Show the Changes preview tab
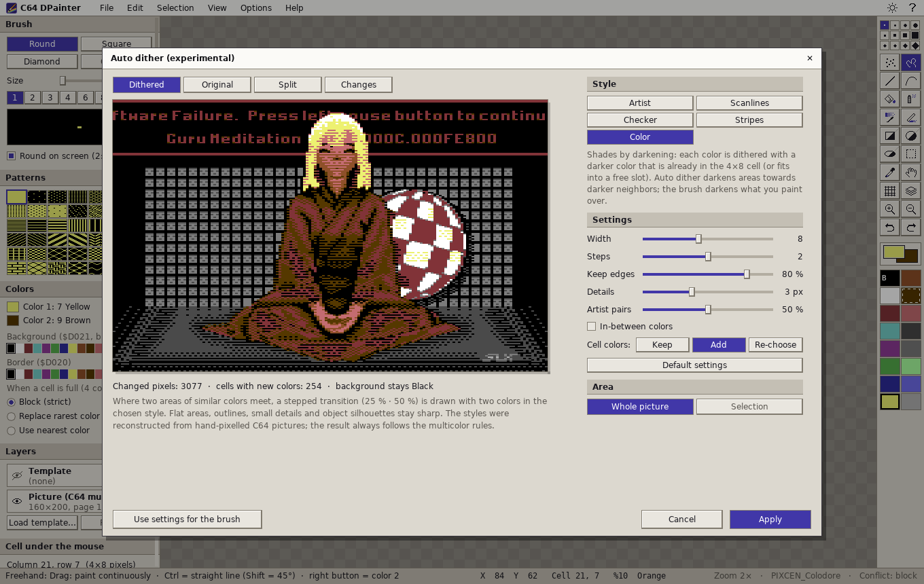The width and height of the screenshot is (924, 584). (358, 85)
